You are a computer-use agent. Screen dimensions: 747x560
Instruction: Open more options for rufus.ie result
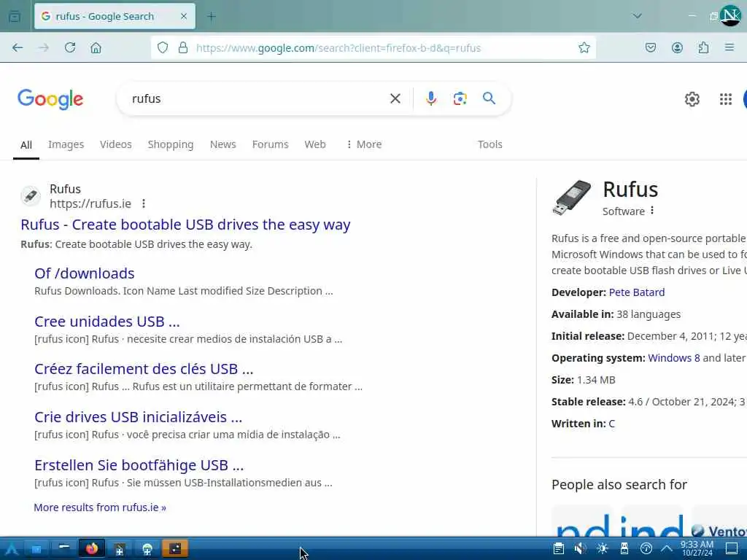coord(144,204)
